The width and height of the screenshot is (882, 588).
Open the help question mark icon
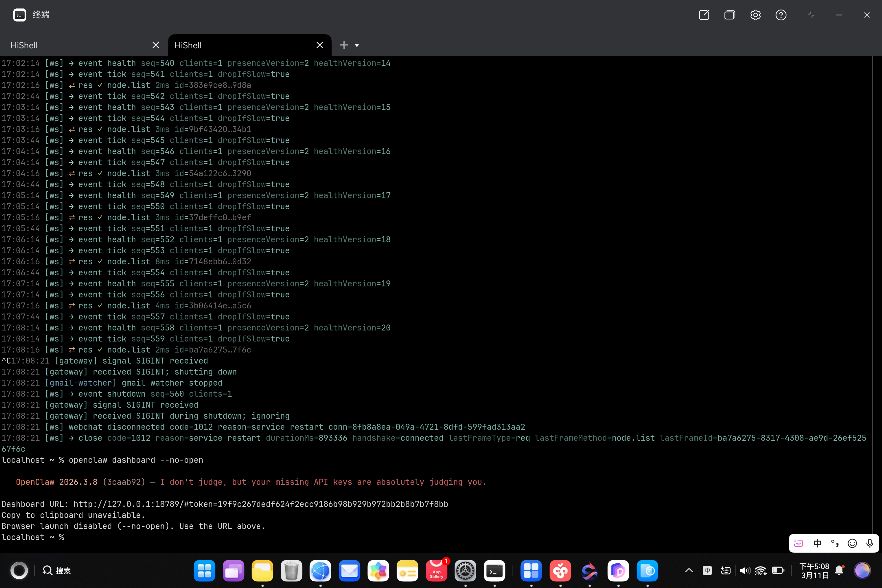781,15
